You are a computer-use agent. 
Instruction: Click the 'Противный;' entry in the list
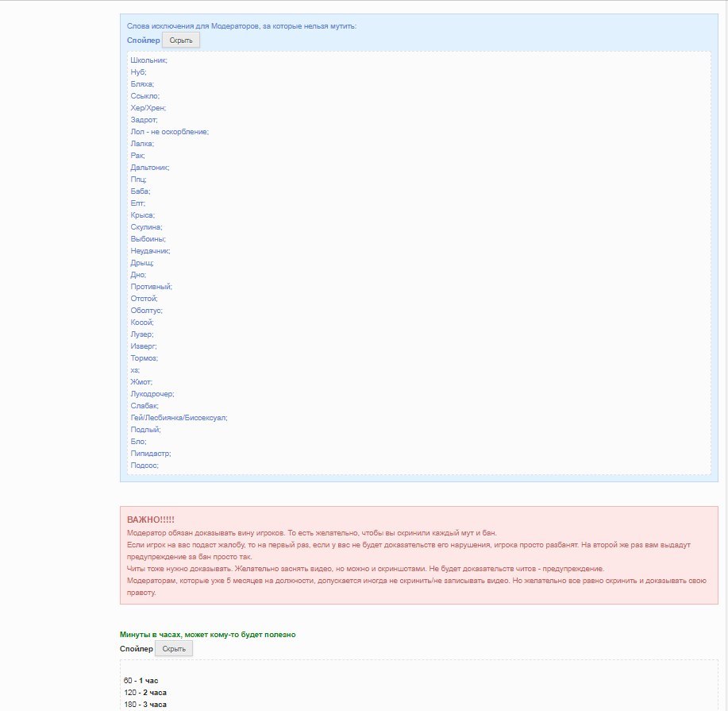152,286
